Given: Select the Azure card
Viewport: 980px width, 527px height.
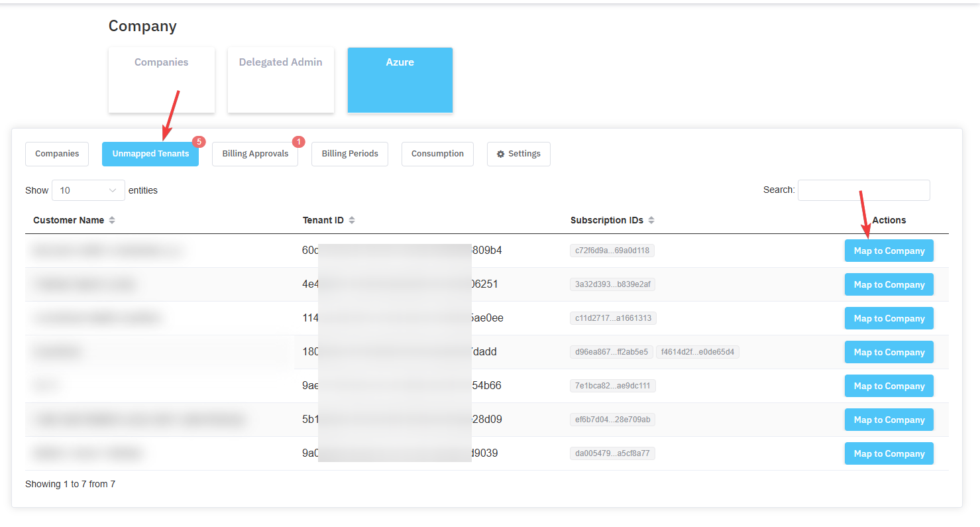Looking at the screenshot, I should (x=400, y=80).
